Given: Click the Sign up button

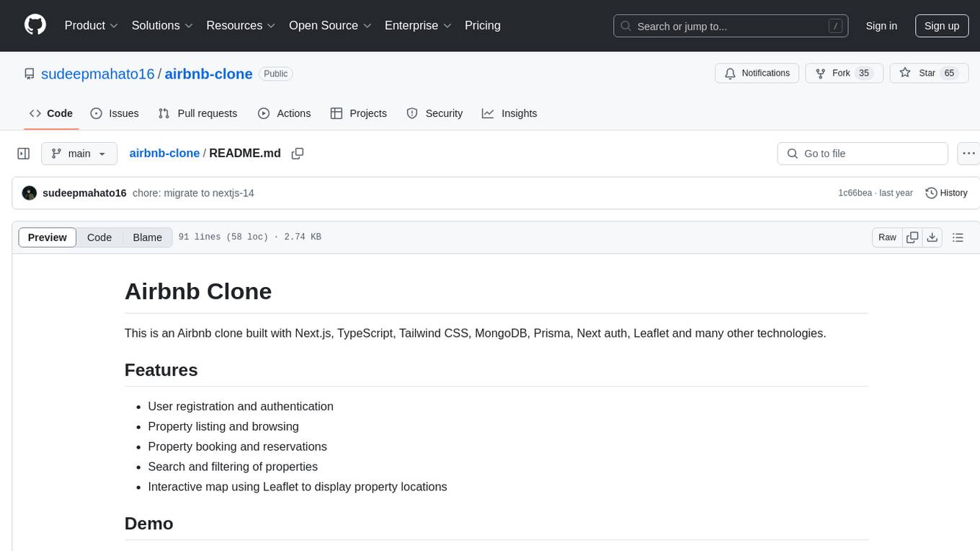Looking at the screenshot, I should pos(942,26).
